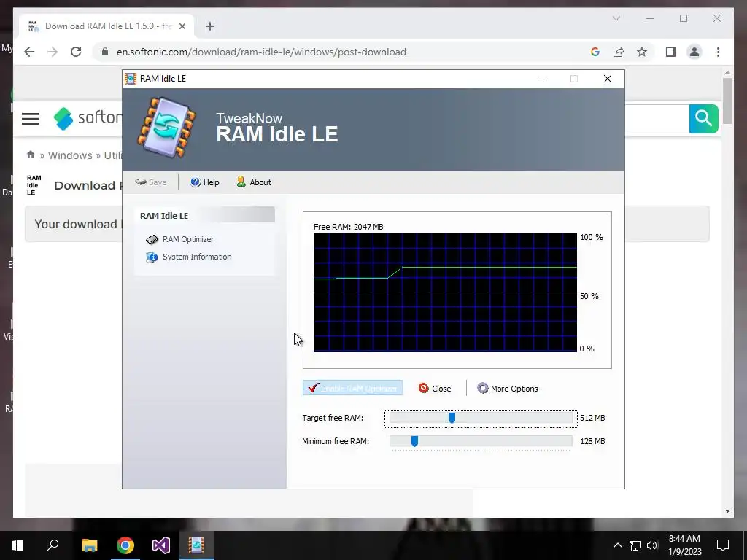Switch to Chrome in taskbar

click(x=125, y=545)
